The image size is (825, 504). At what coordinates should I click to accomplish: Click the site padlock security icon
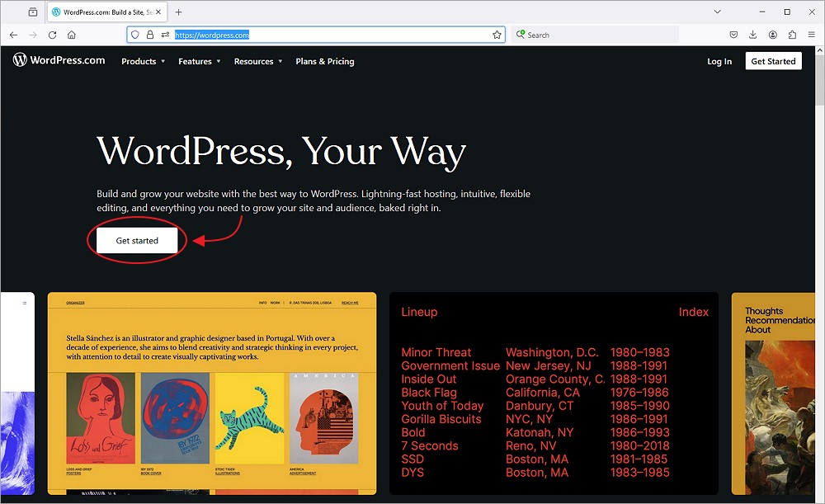pos(150,35)
